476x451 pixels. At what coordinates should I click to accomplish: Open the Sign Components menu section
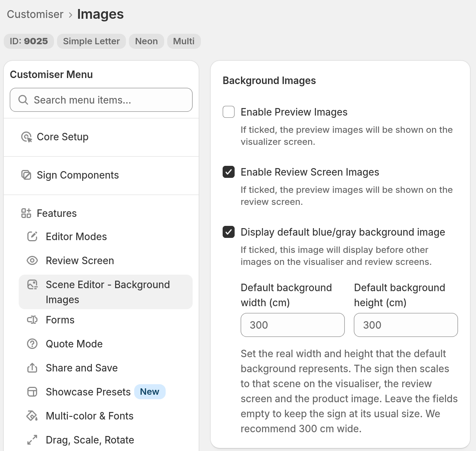click(x=101, y=175)
